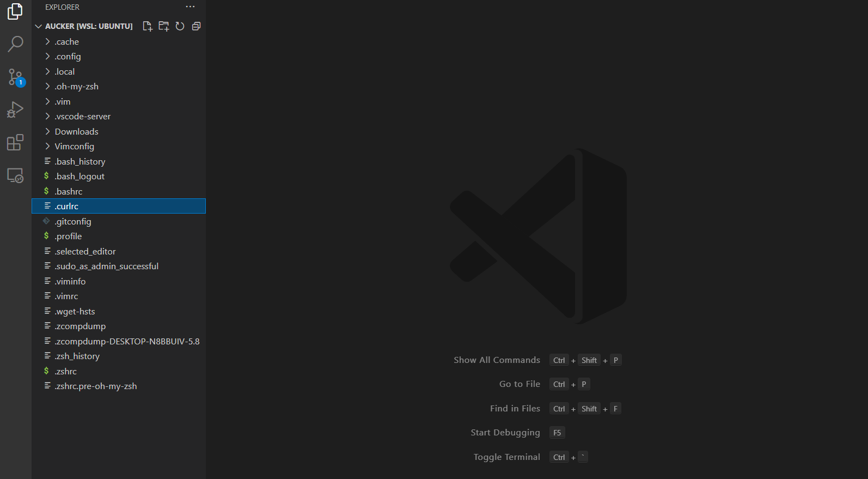Click the EXPLORER panel title
Image resolution: width=868 pixels, height=479 pixels.
click(x=62, y=7)
